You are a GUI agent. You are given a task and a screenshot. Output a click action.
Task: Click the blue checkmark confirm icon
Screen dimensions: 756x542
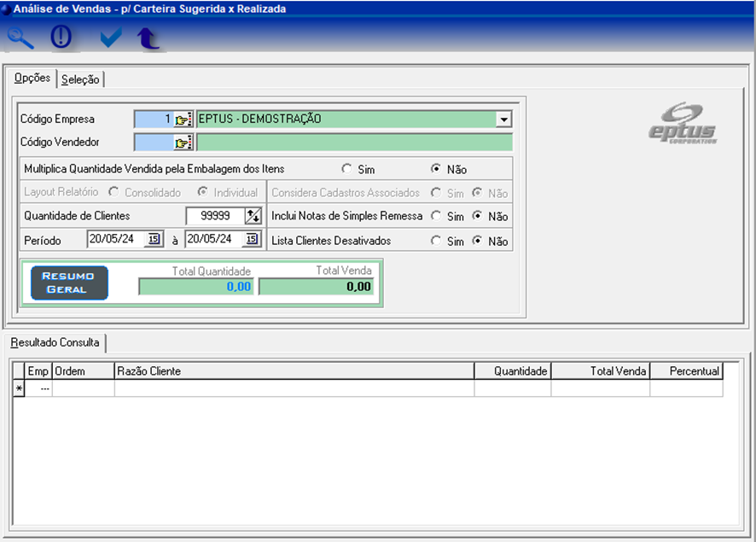click(110, 38)
